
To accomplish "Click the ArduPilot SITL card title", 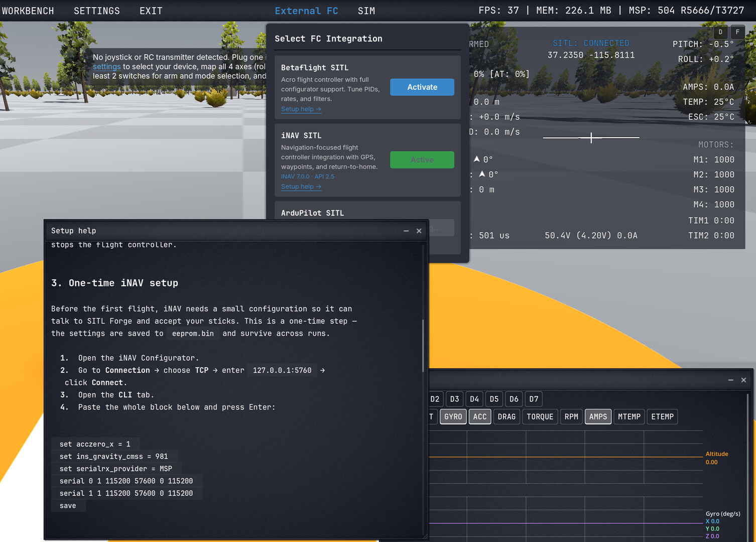I will pyautogui.click(x=312, y=213).
